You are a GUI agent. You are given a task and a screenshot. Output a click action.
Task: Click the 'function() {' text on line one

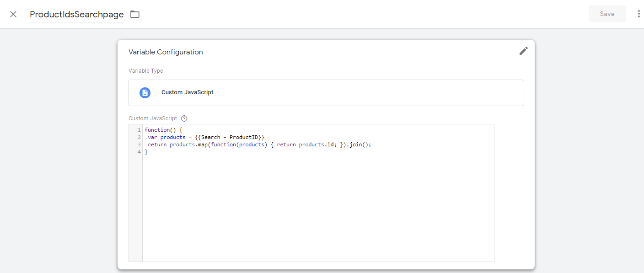click(163, 130)
